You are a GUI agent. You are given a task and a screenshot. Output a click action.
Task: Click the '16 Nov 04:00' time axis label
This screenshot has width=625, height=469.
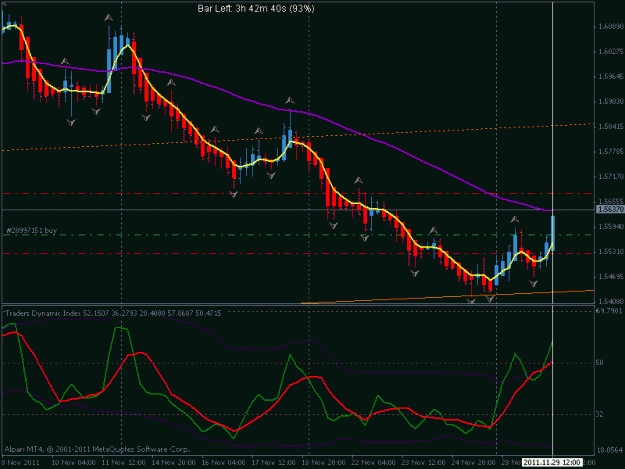pos(224,462)
